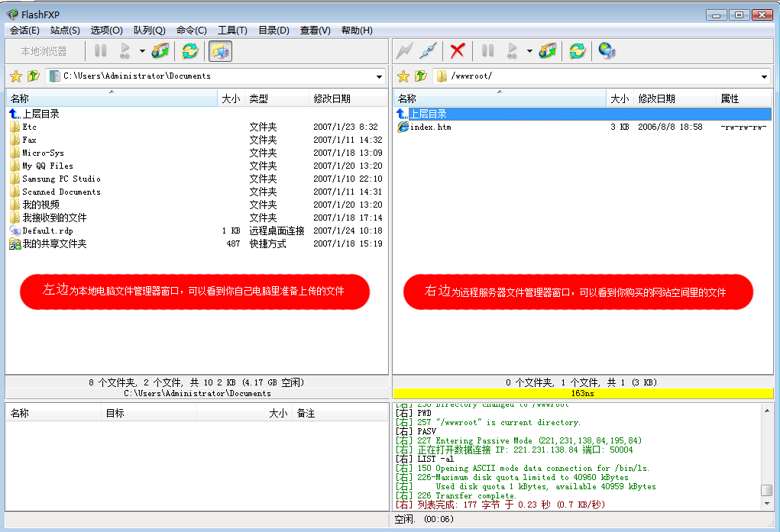Viewport: 780px width, 532px height.
Task: Open the remote Go button dropdown arrow
Action: tap(529, 51)
